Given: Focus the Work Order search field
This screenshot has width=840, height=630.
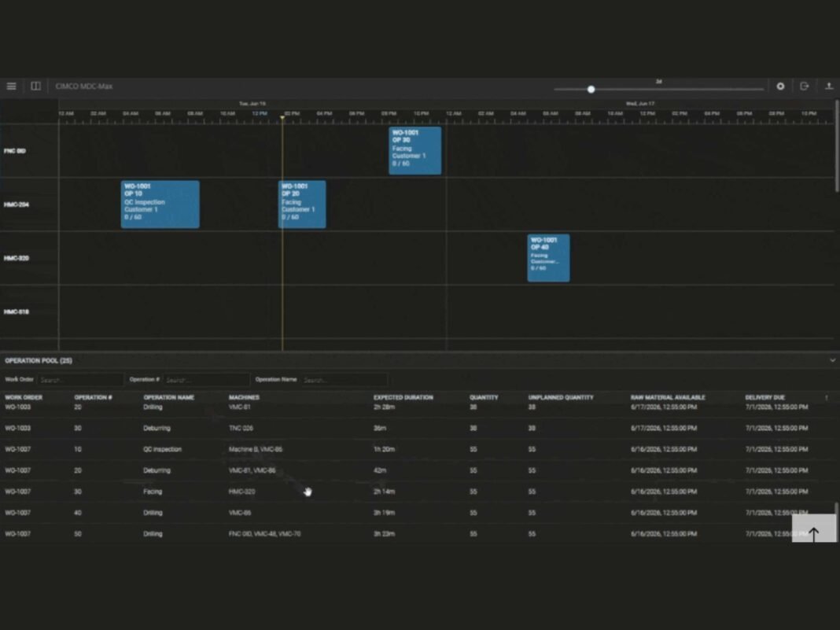Looking at the screenshot, I should pyautogui.click(x=80, y=380).
